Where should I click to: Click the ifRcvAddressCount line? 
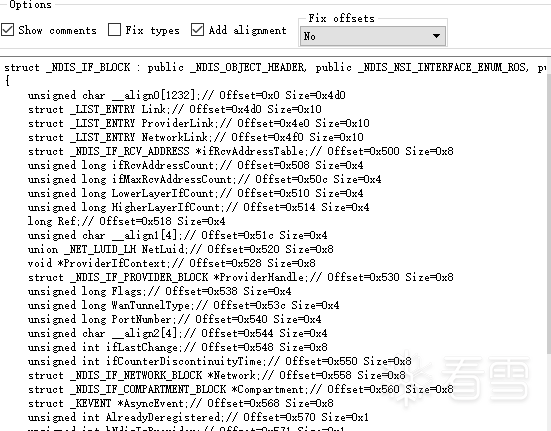pyautogui.click(x=196, y=165)
